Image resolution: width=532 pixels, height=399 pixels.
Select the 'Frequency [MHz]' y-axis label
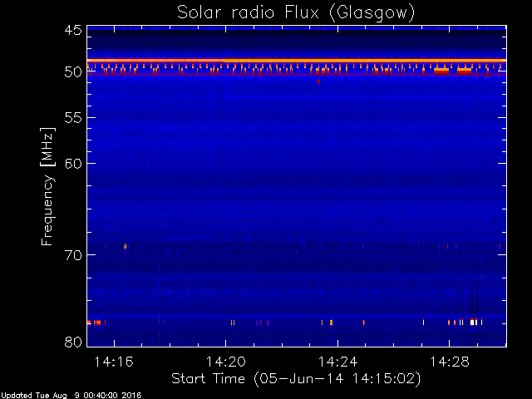click(x=47, y=186)
